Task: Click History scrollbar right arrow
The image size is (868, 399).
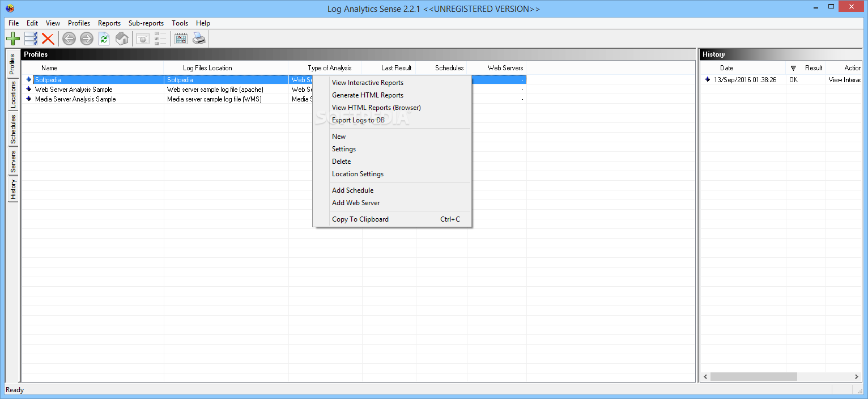Action: click(857, 377)
